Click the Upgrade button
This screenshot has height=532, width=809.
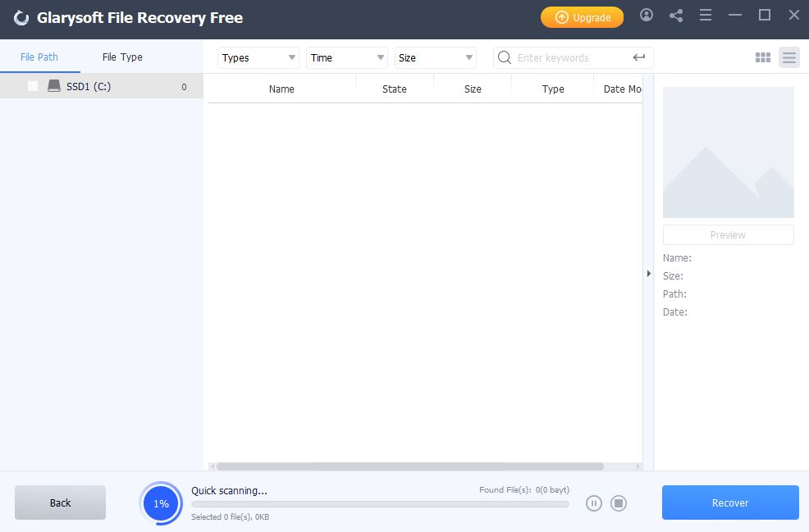(x=582, y=17)
